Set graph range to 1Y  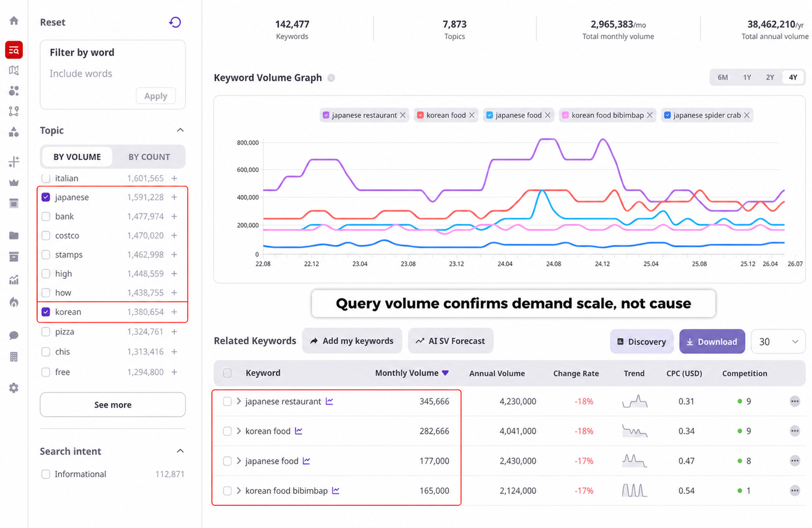(747, 78)
